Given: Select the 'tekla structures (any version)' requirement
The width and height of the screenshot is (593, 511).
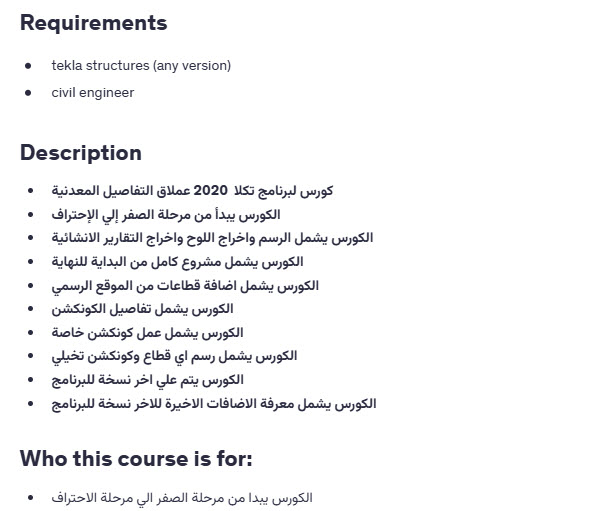Looking at the screenshot, I should [x=141, y=66].
